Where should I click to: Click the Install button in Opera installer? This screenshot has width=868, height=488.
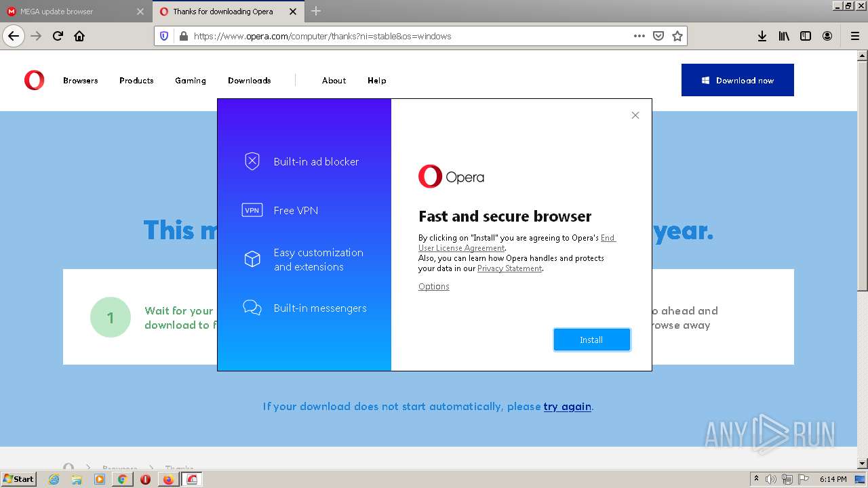click(591, 340)
